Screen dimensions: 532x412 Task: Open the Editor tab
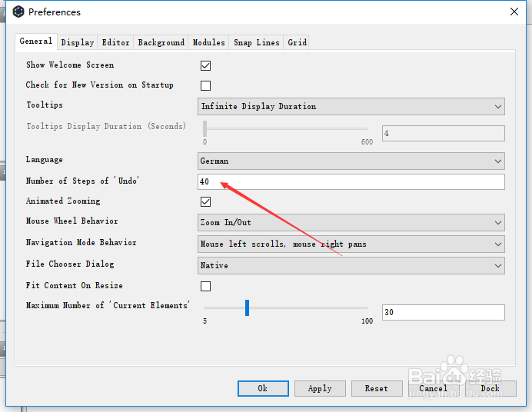tap(115, 43)
